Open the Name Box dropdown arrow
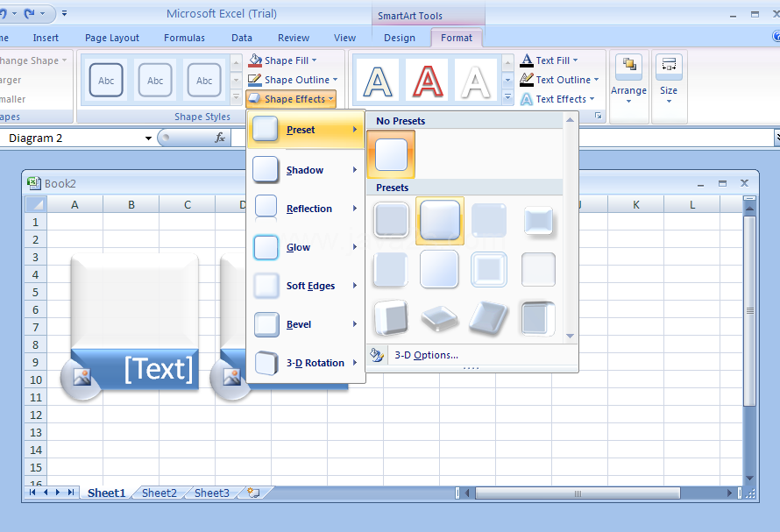Image resolution: width=780 pixels, height=532 pixels. (148, 138)
